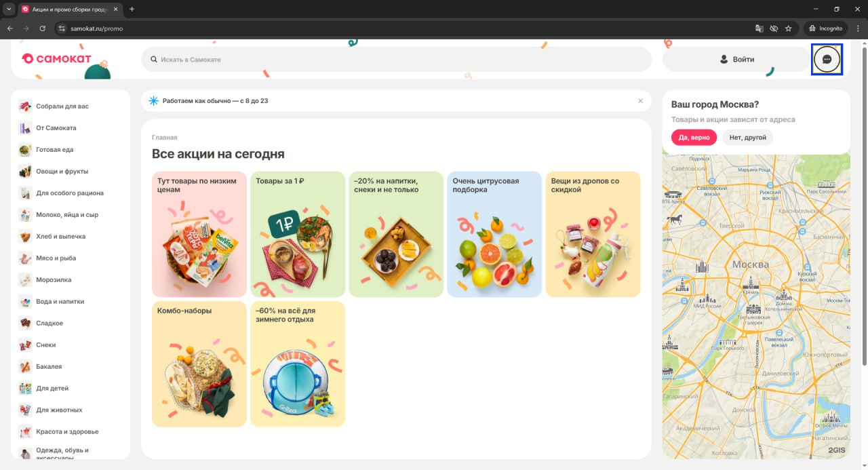The height and width of the screenshot is (470, 868).
Task: Reload the page using refresh icon
Action: pyautogui.click(x=43, y=28)
